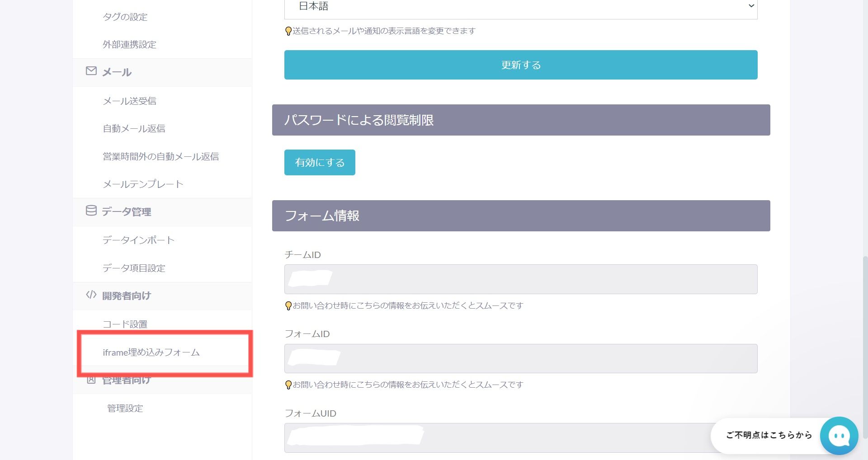Click the envelope icon beside メール
The width and height of the screenshot is (868, 460).
(x=91, y=71)
